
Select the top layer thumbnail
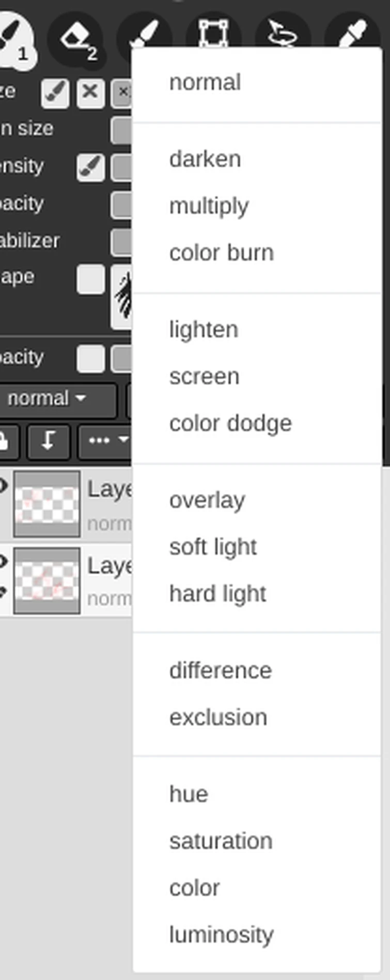pyautogui.click(x=46, y=503)
